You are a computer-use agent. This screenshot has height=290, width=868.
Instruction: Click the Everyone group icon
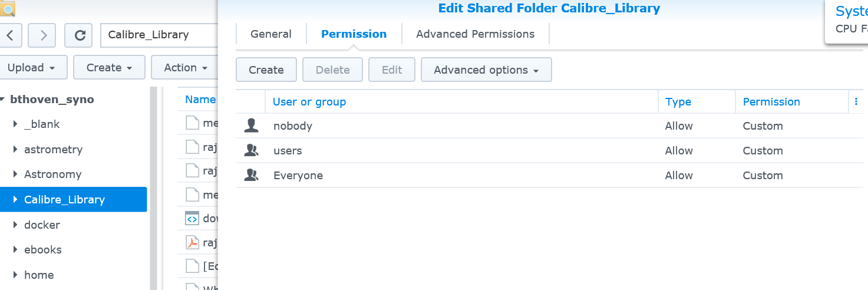tap(252, 175)
